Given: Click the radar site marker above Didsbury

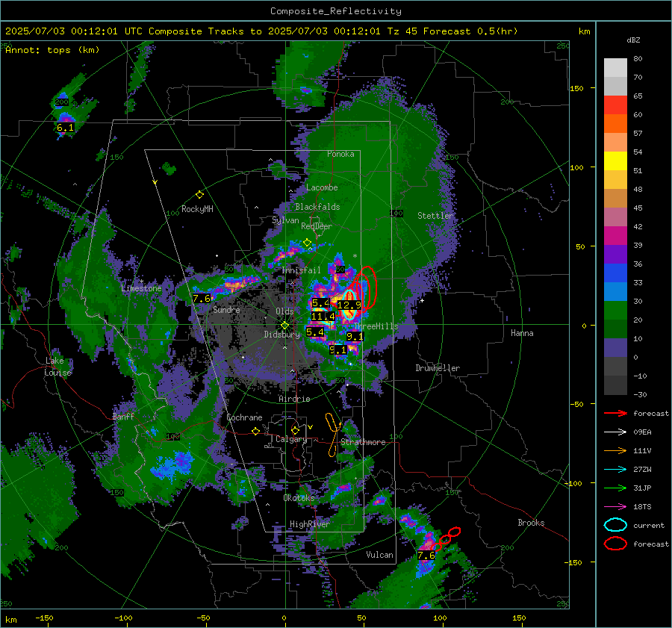Looking at the screenshot, I should [284, 326].
